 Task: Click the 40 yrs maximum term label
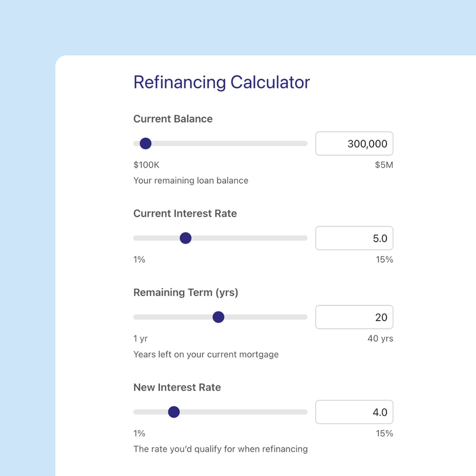pyautogui.click(x=380, y=339)
